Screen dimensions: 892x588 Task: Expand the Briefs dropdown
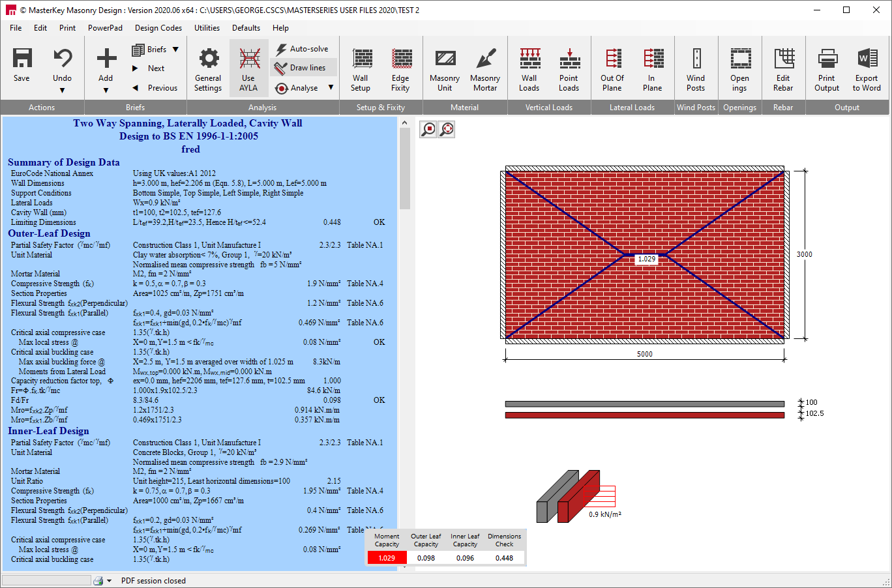click(176, 50)
